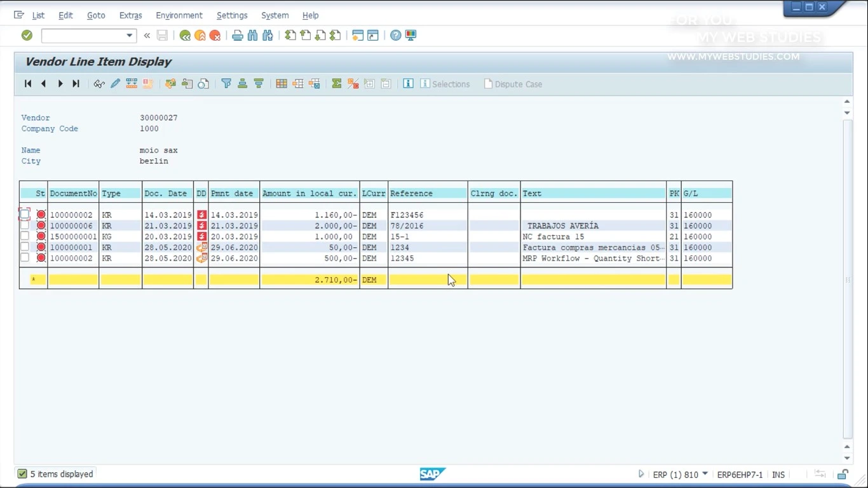This screenshot has height=488, width=868.
Task: Select the Doc. Date column header
Action: [x=168, y=193]
